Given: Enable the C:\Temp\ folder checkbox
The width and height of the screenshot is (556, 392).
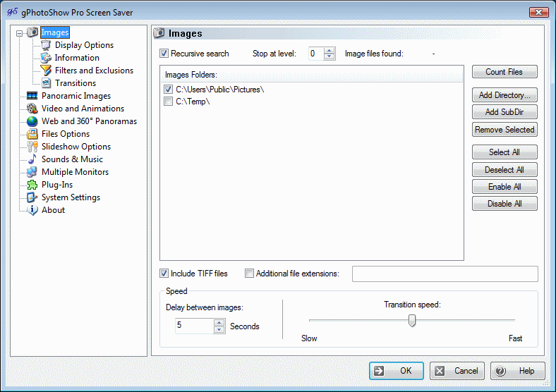Looking at the screenshot, I should pos(169,102).
